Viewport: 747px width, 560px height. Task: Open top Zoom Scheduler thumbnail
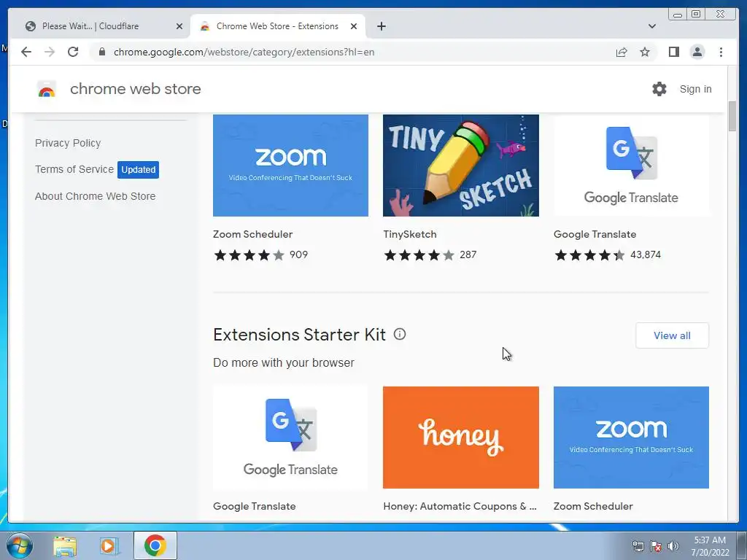(x=290, y=166)
